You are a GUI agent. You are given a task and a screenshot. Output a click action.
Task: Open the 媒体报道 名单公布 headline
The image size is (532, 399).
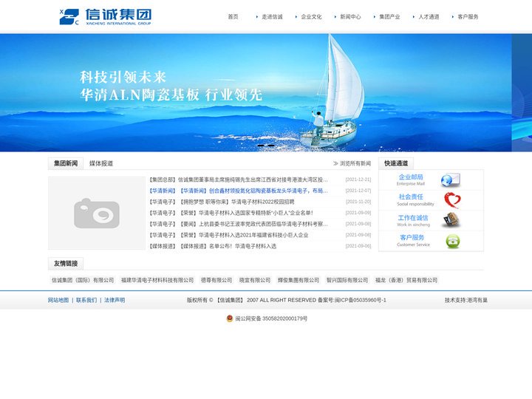213,246
